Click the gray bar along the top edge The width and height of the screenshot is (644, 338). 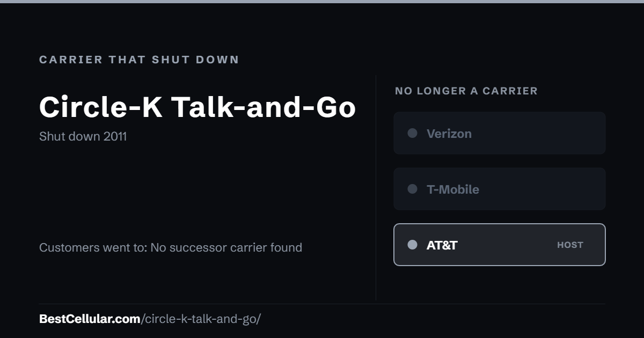tap(322, 2)
